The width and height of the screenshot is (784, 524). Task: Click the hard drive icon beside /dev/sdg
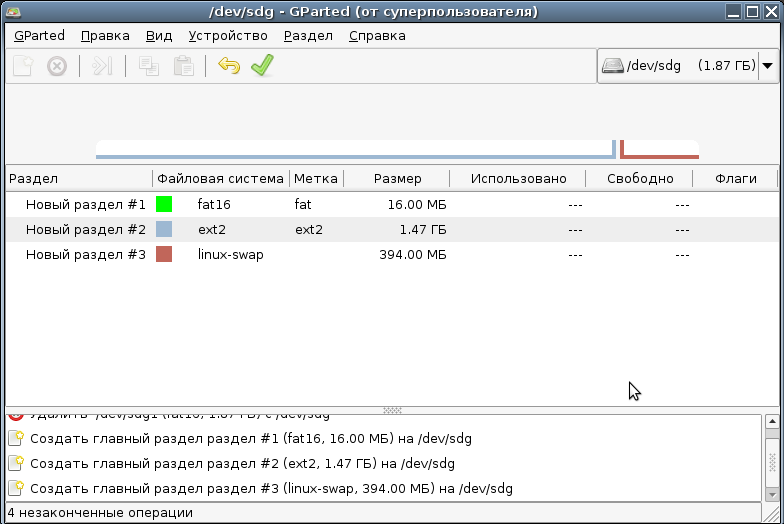coord(612,66)
